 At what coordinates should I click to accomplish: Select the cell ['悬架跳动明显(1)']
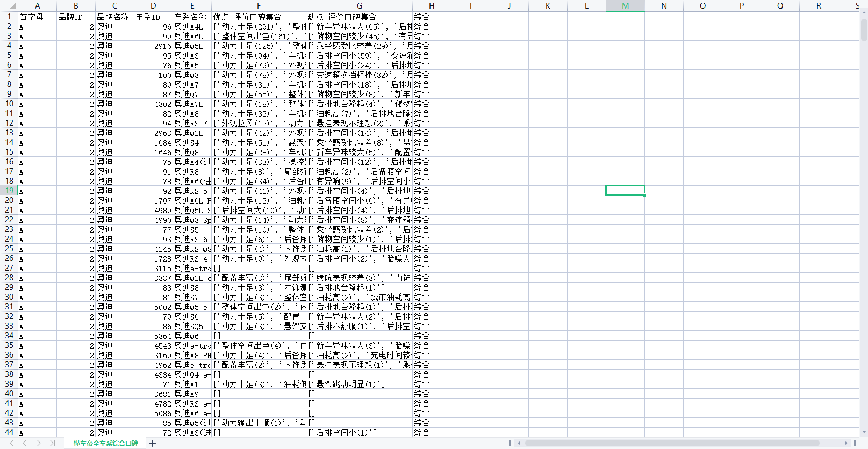(x=360, y=384)
